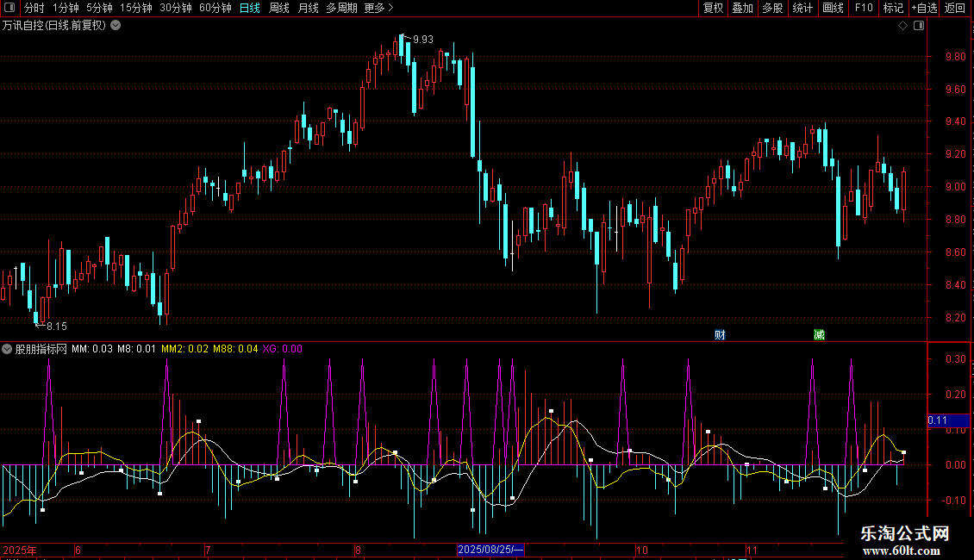Click the 0.30 indicator axis label

(x=955, y=359)
